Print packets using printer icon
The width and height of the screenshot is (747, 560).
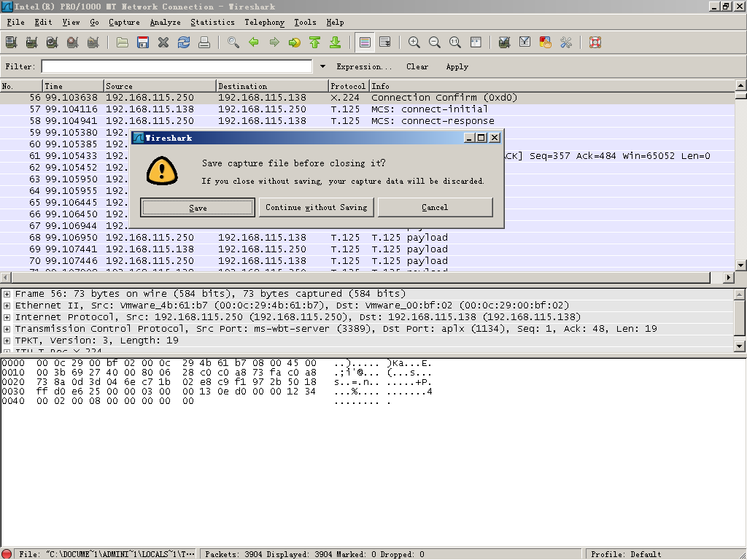point(204,42)
